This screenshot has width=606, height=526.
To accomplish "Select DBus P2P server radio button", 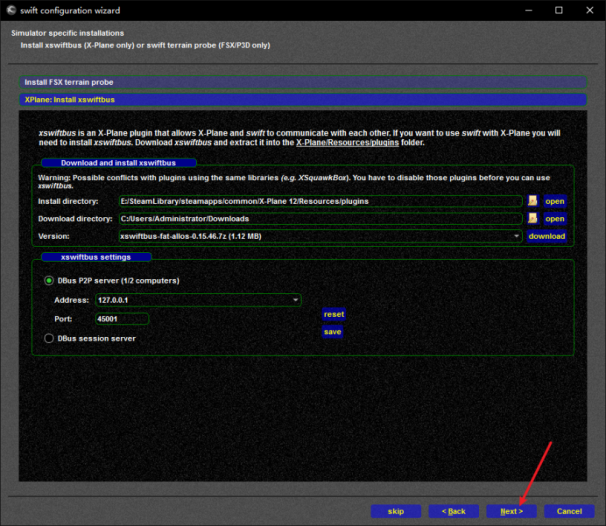I will [49, 281].
